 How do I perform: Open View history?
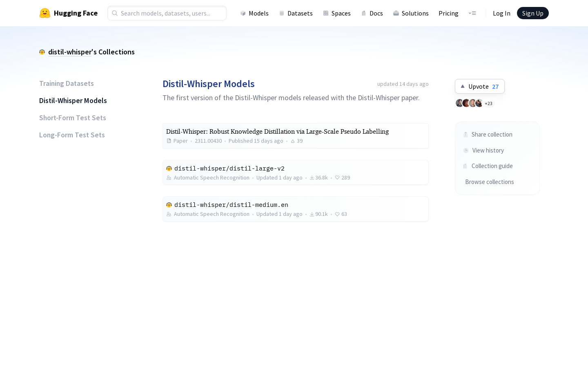[484, 150]
